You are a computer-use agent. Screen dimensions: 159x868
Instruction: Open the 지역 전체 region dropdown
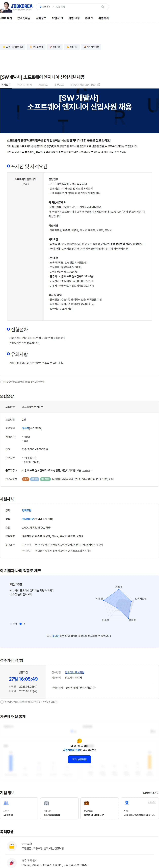click(47, 7)
